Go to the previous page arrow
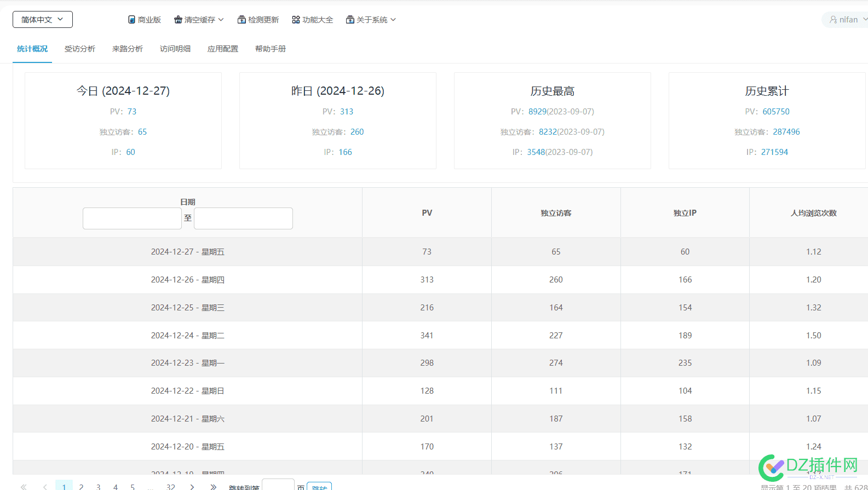 [x=45, y=487]
